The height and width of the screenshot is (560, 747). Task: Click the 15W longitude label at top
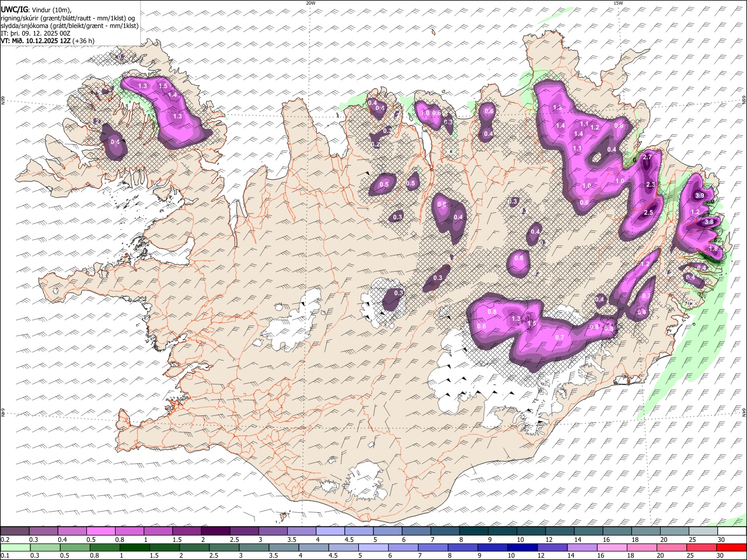[x=618, y=3]
